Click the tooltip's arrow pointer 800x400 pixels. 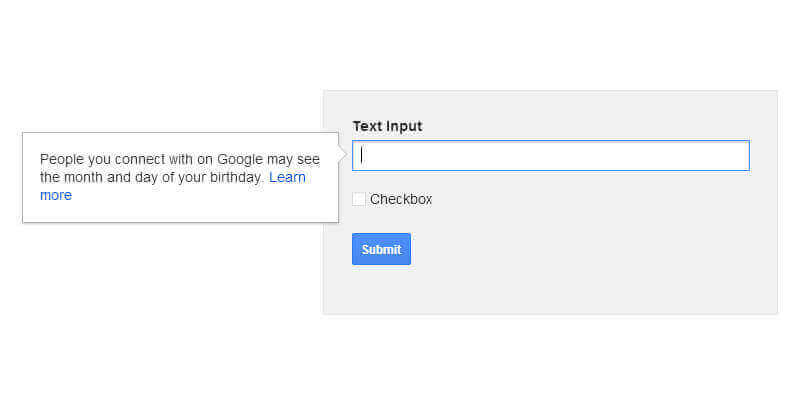[343, 155]
